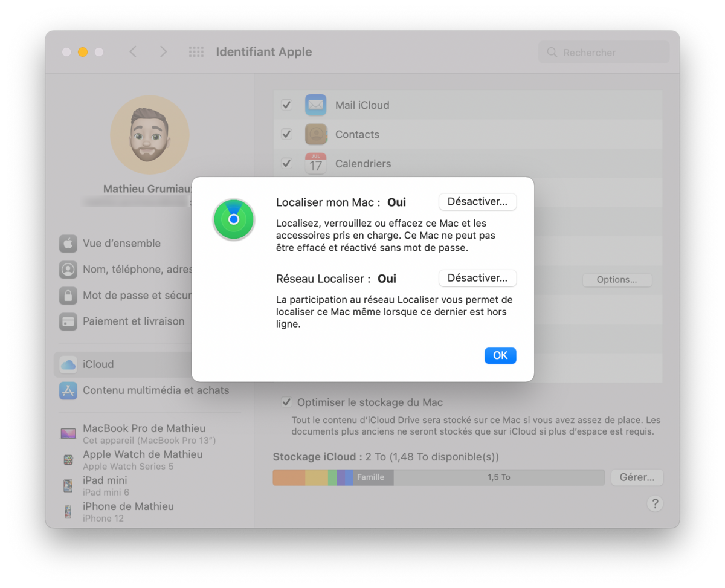Click the Apple logo overview icon
Image resolution: width=725 pixels, height=588 pixels.
tap(68, 244)
